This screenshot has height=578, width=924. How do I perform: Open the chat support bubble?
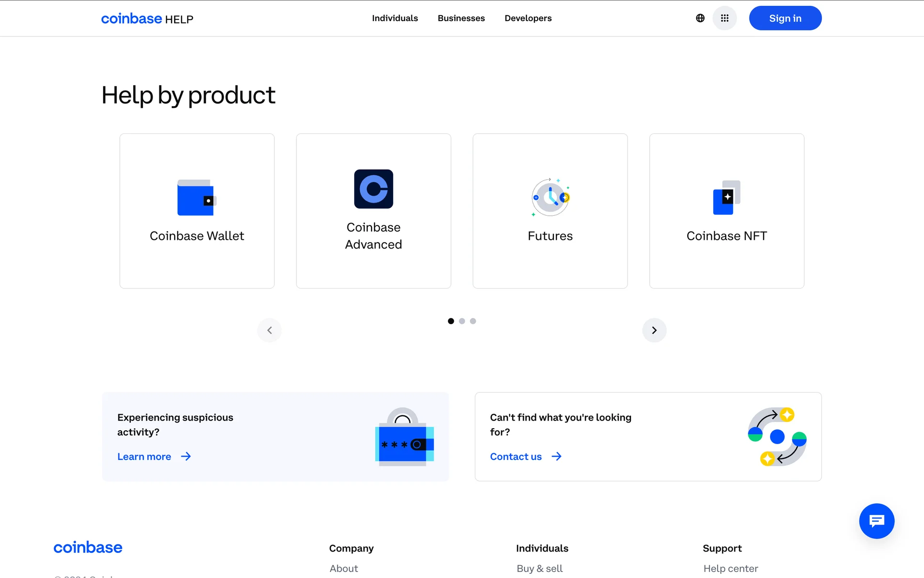tap(876, 521)
